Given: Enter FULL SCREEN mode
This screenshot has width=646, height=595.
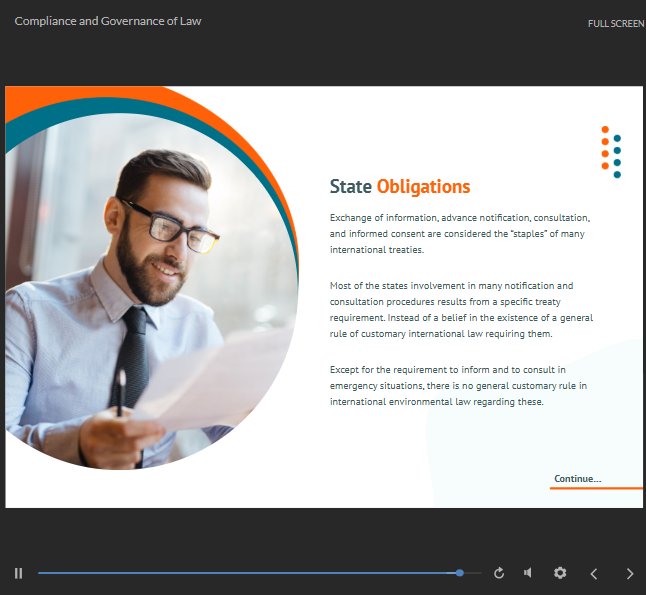Looking at the screenshot, I should point(615,23).
